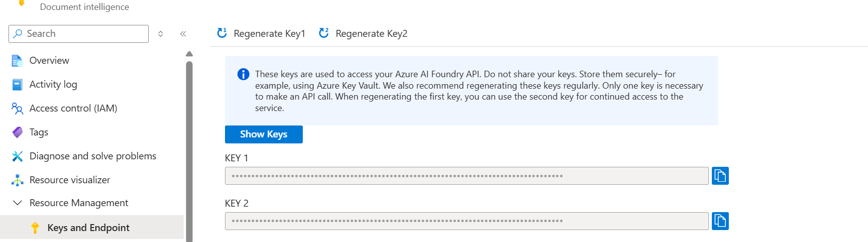Focus the sidebar Search box
Viewport: 868px width, 242px height.
pyautogui.click(x=78, y=34)
